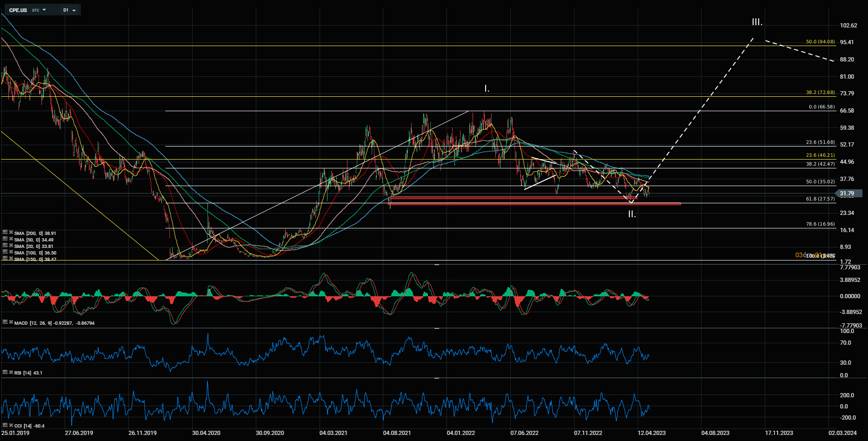The image size is (868, 441).
Task: Click the CPE.US symbol name
Action: point(18,10)
